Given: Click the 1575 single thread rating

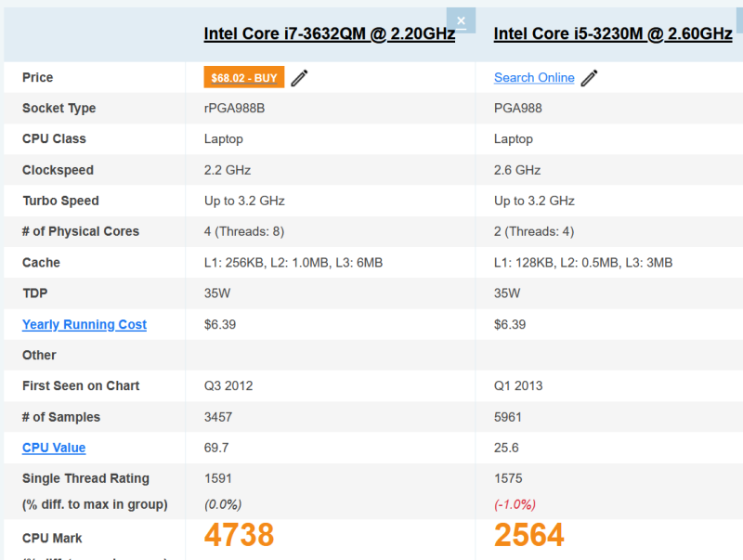Looking at the screenshot, I should [x=508, y=478].
